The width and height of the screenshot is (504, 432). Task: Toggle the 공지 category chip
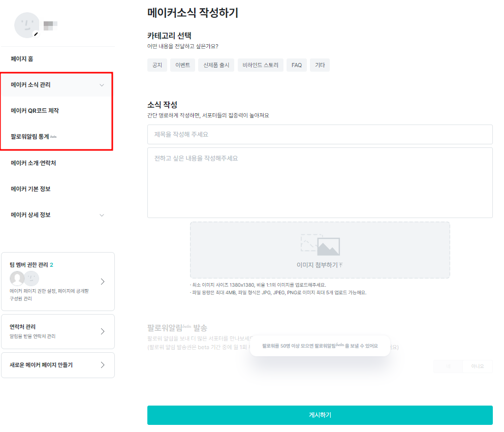157,65
